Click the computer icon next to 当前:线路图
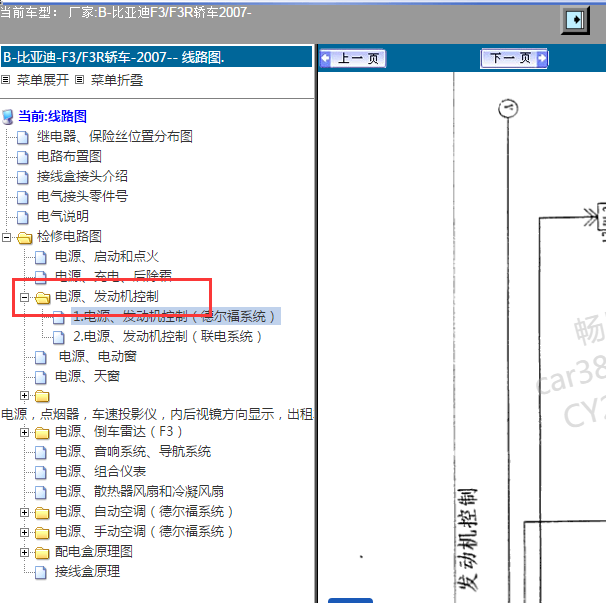The width and height of the screenshot is (606, 603). coord(8,117)
